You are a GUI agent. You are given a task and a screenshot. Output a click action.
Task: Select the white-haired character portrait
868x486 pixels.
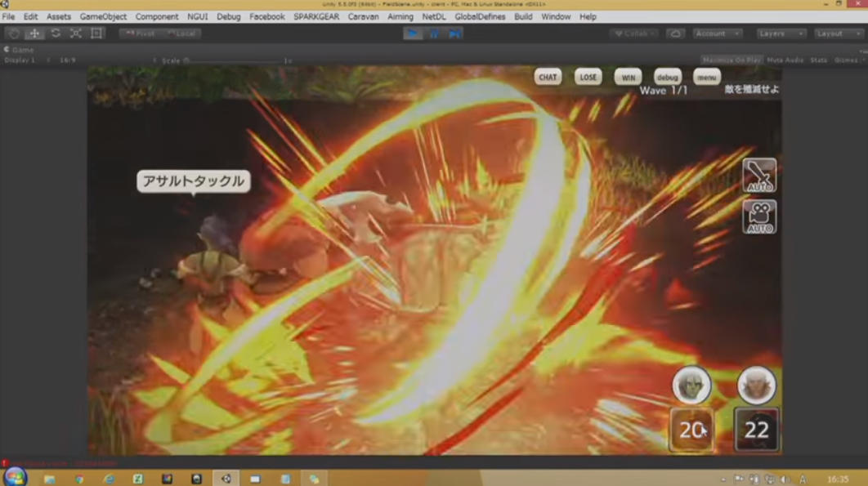756,385
